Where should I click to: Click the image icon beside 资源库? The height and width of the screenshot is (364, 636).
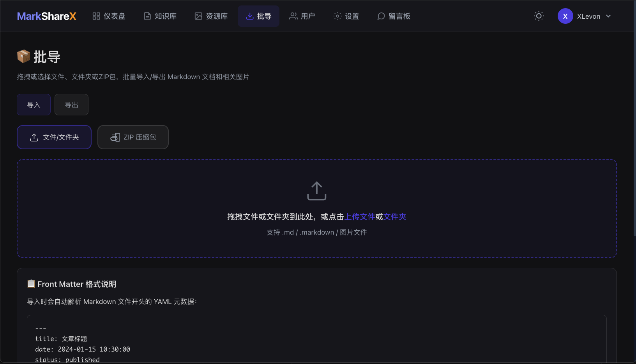198,16
